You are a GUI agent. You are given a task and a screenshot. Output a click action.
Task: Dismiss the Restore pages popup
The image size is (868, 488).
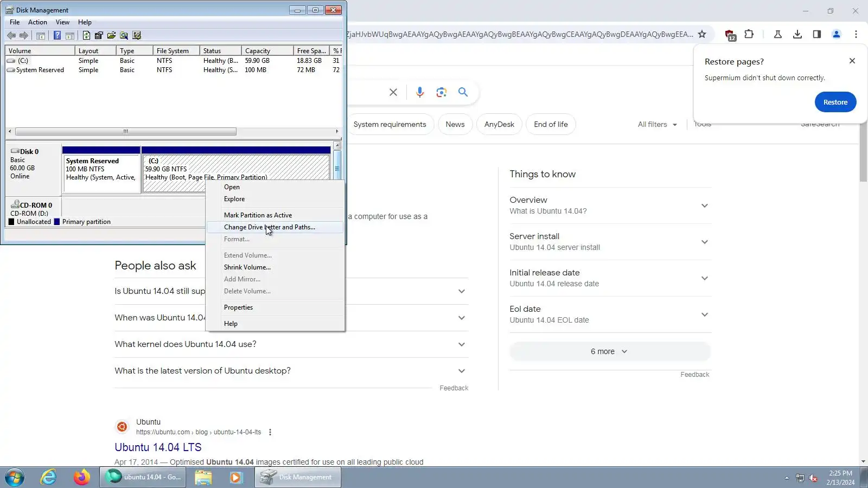(x=852, y=61)
